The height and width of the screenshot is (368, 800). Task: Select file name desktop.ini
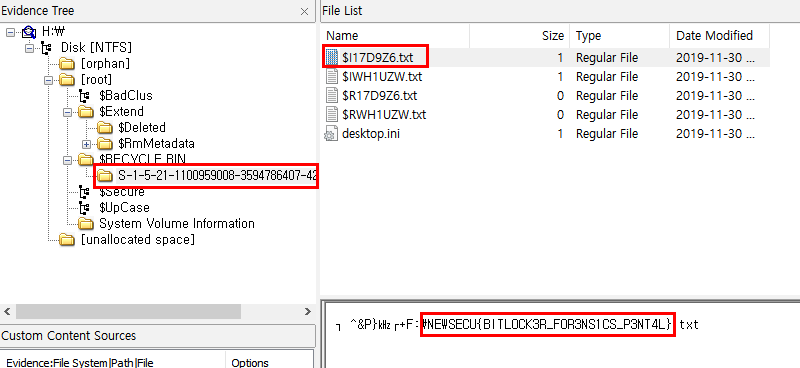coord(371,134)
